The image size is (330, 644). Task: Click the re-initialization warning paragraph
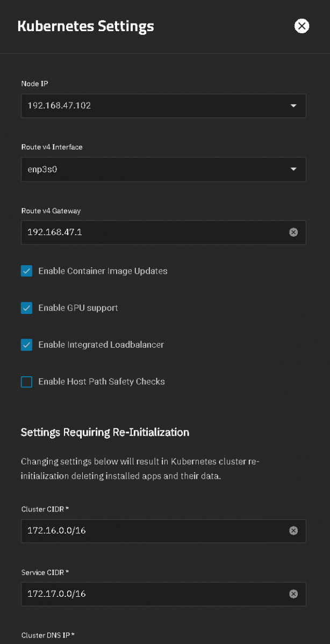point(140,469)
